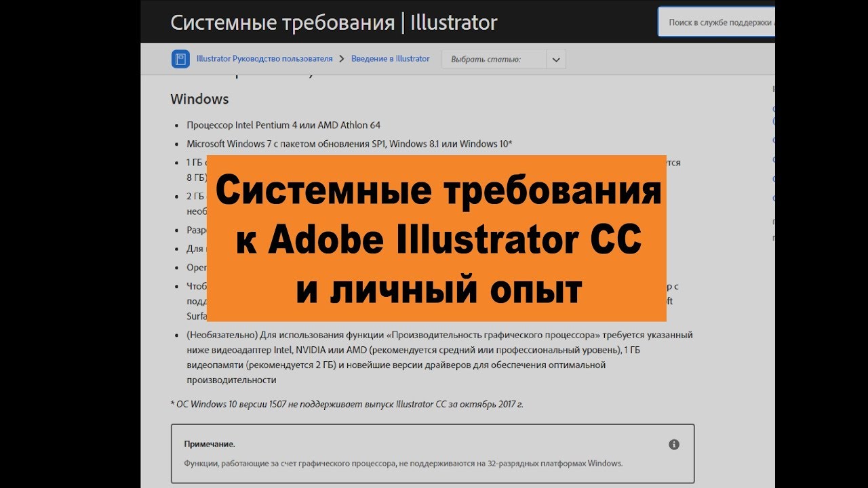
Task: Click the Illustrator user guide book icon
Action: tap(180, 59)
